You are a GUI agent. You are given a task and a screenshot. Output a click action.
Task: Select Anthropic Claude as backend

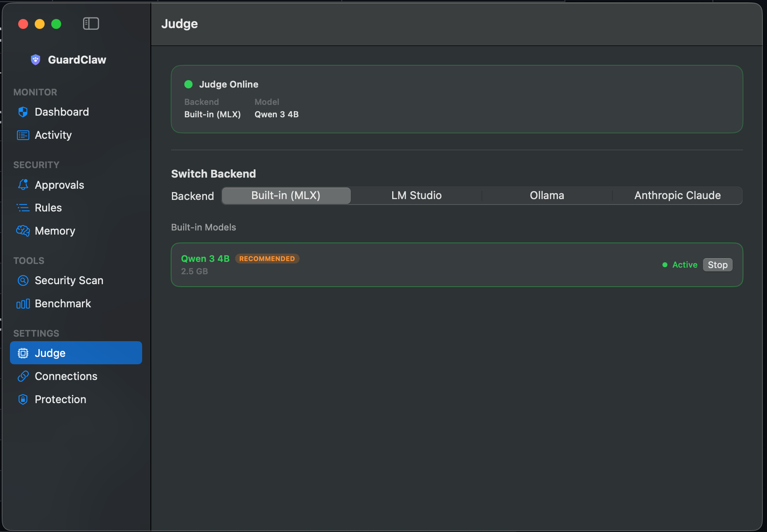coord(676,195)
